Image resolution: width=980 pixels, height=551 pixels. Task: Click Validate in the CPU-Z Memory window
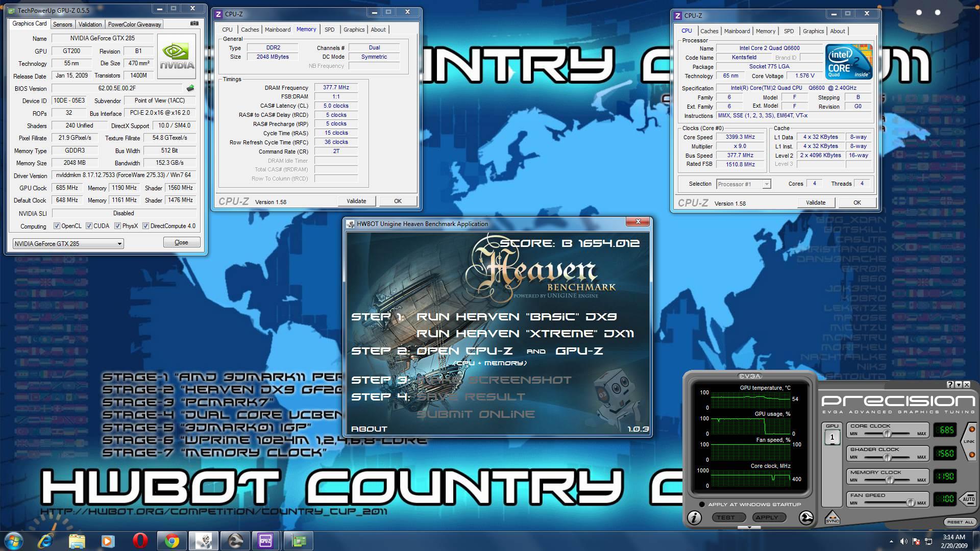coord(356,201)
